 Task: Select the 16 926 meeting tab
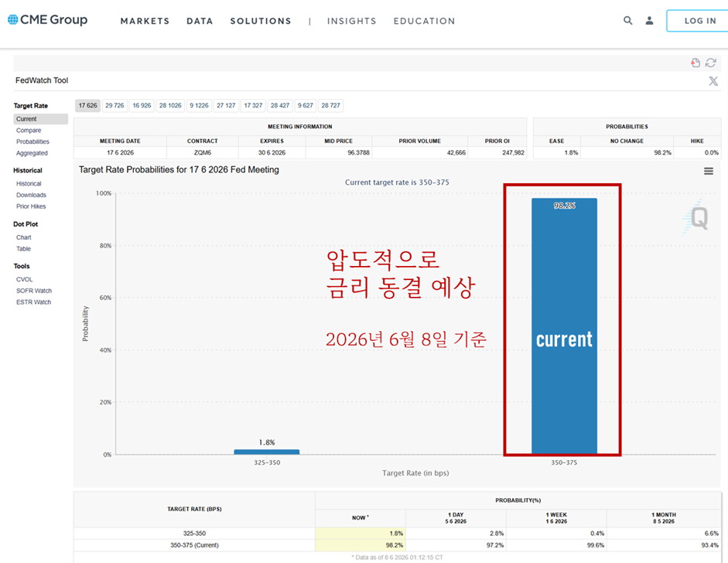(142, 105)
